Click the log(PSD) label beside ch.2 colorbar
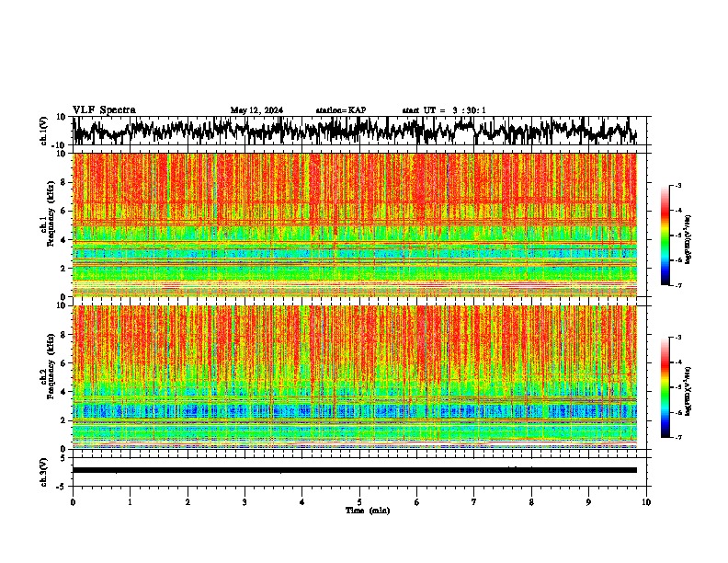Screen dimensions: 728x563 [688, 392]
